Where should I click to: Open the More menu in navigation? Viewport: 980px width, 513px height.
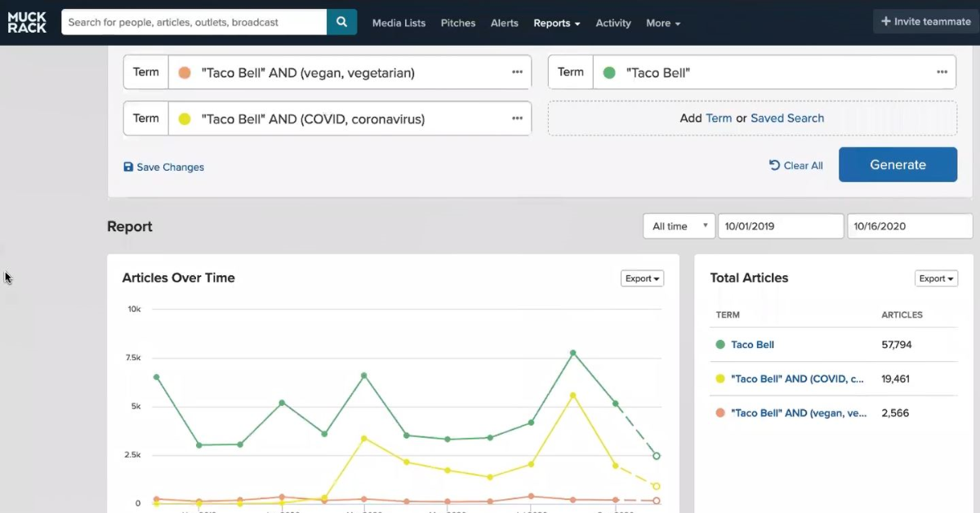pos(662,23)
